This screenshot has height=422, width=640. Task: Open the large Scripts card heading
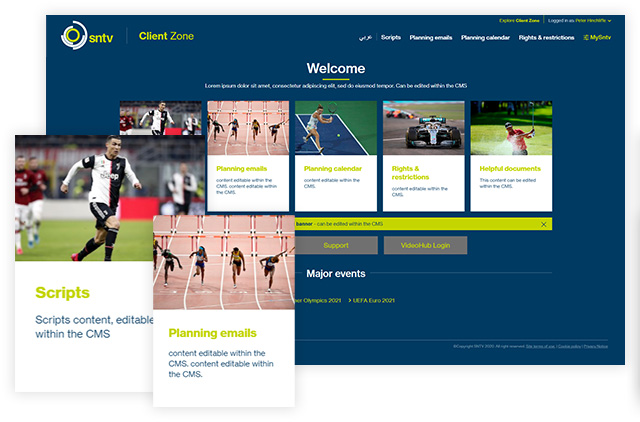click(62, 293)
